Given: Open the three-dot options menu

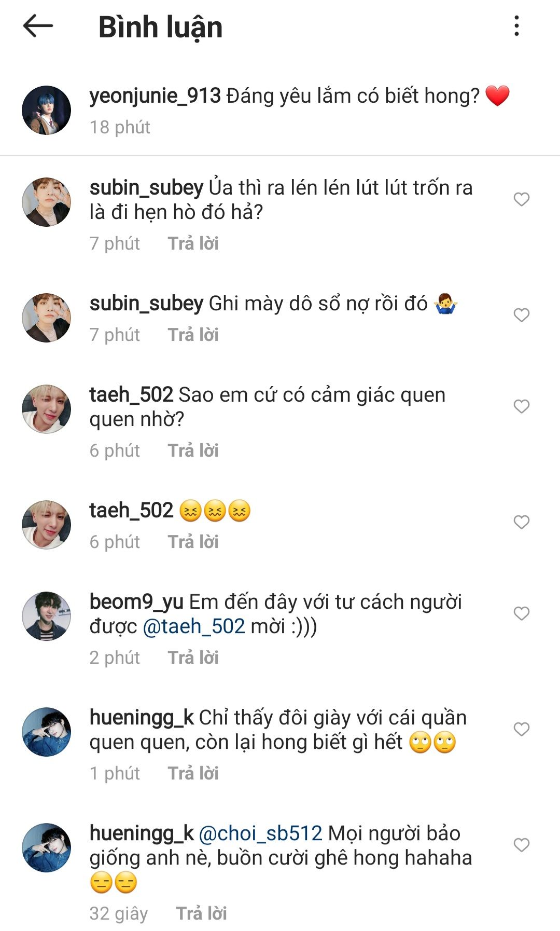Looking at the screenshot, I should (x=516, y=26).
